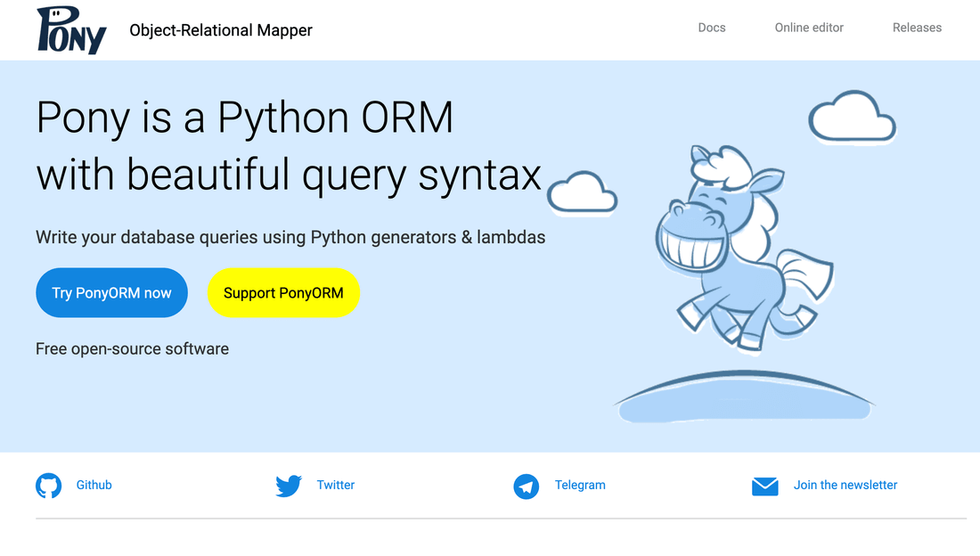Click the 'Free open-source software' text
Viewport: 980px width, 556px height.
tap(133, 349)
